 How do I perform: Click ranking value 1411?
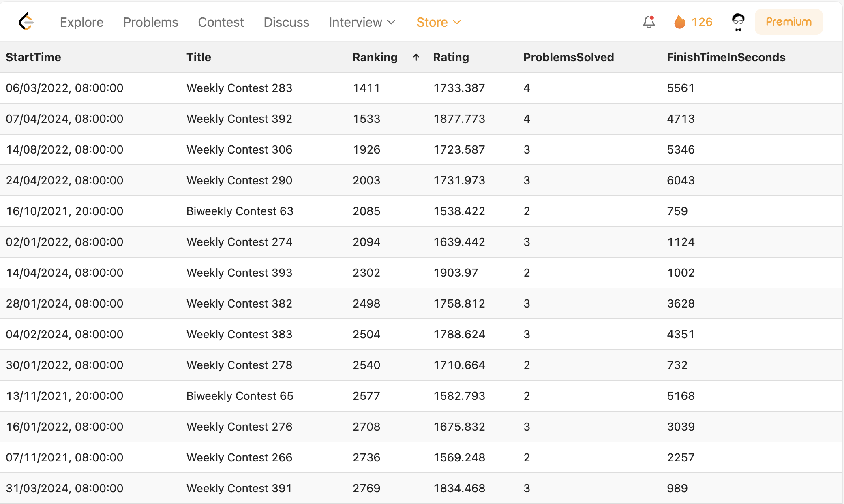(366, 88)
